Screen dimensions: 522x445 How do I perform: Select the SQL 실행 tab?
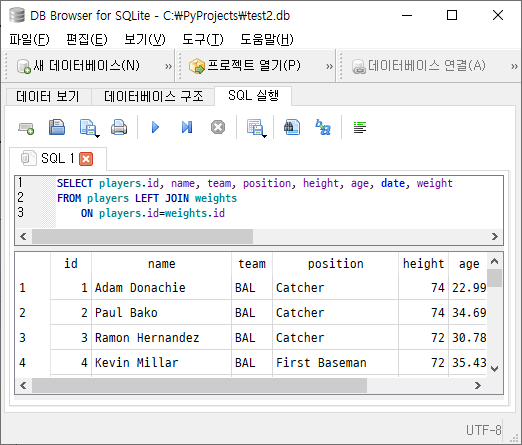click(x=253, y=96)
